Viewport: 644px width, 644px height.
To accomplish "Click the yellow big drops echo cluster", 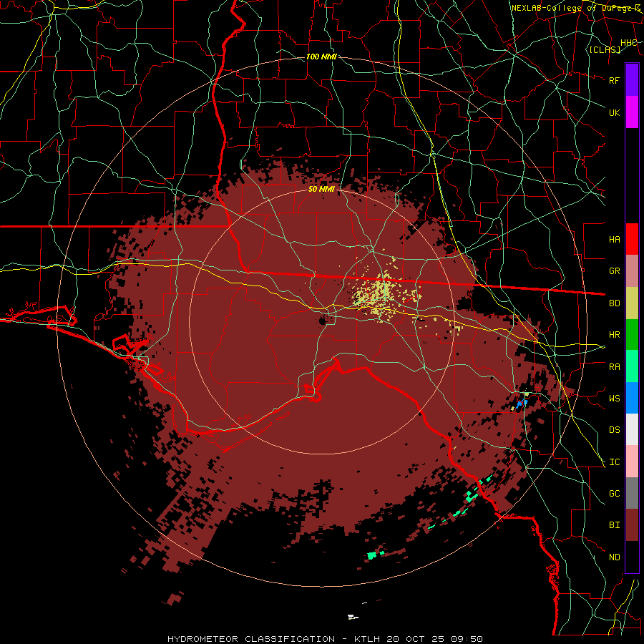I will 380,293.
